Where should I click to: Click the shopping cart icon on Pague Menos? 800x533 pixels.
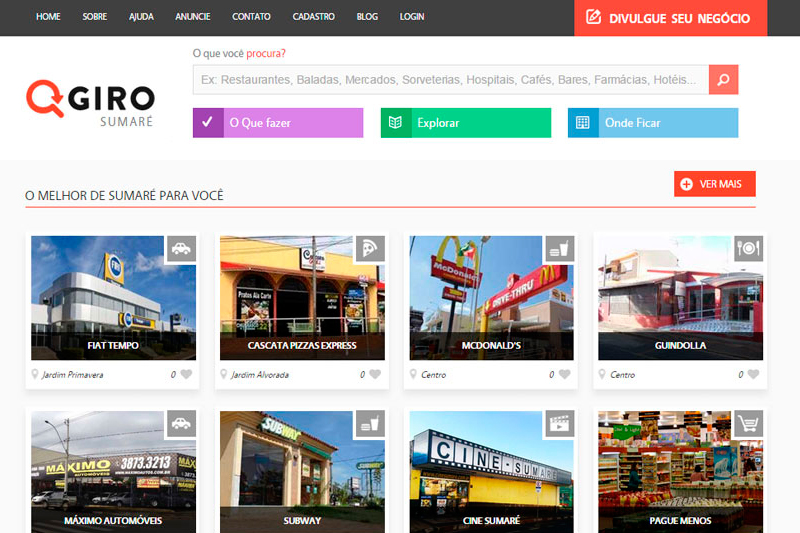(x=749, y=424)
